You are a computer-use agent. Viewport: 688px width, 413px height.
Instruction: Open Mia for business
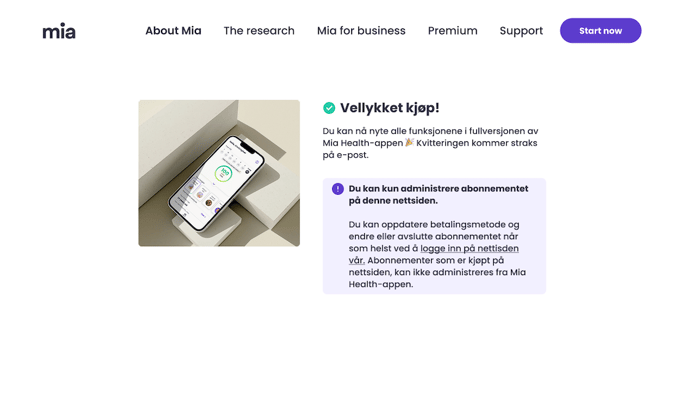[x=361, y=31]
